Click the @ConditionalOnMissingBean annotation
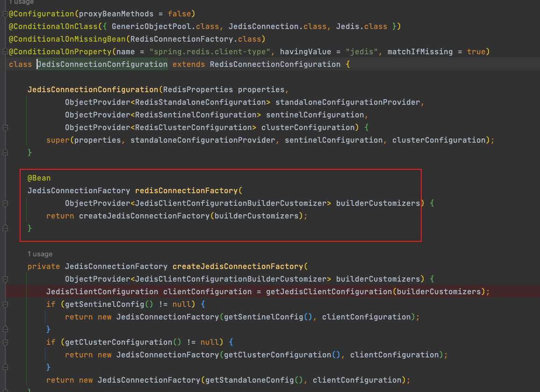This screenshot has height=392, width=540. coord(67,39)
